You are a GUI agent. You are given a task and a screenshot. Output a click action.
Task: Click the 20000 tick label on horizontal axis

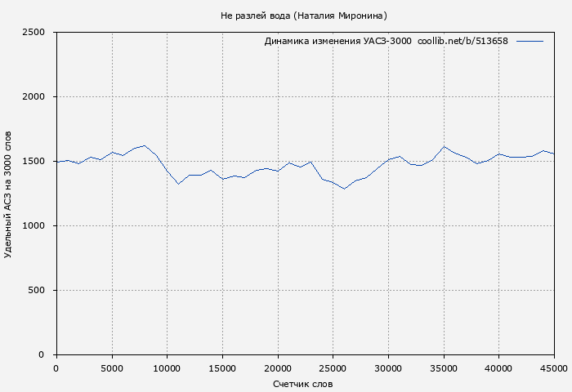277,367
